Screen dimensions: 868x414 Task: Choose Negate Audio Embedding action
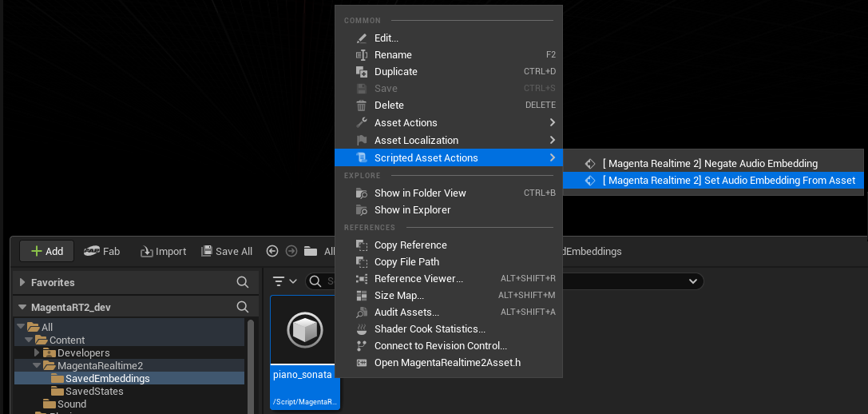coord(714,164)
